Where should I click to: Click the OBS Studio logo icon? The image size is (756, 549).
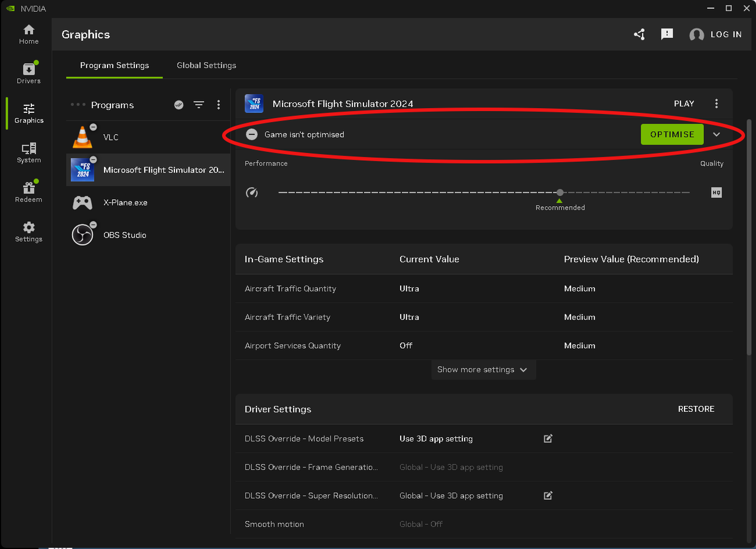point(82,235)
